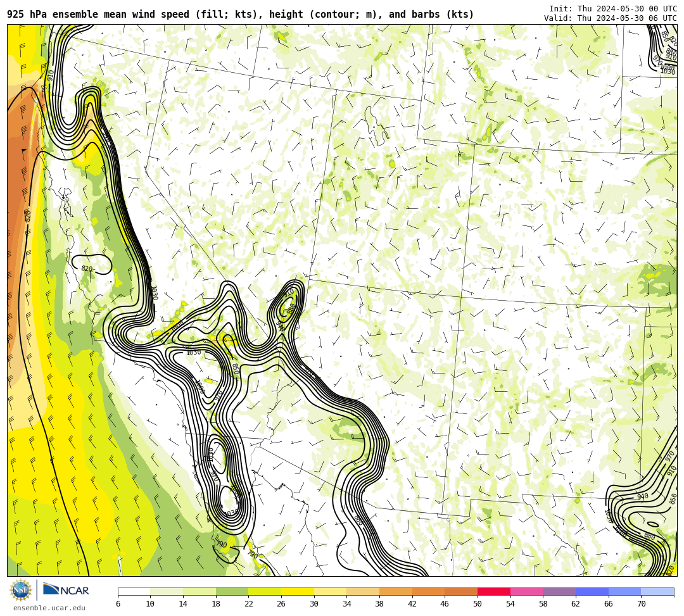The image size is (684, 616).
Task: Click the NCAR logo
Action: pyautogui.click(x=66, y=590)
